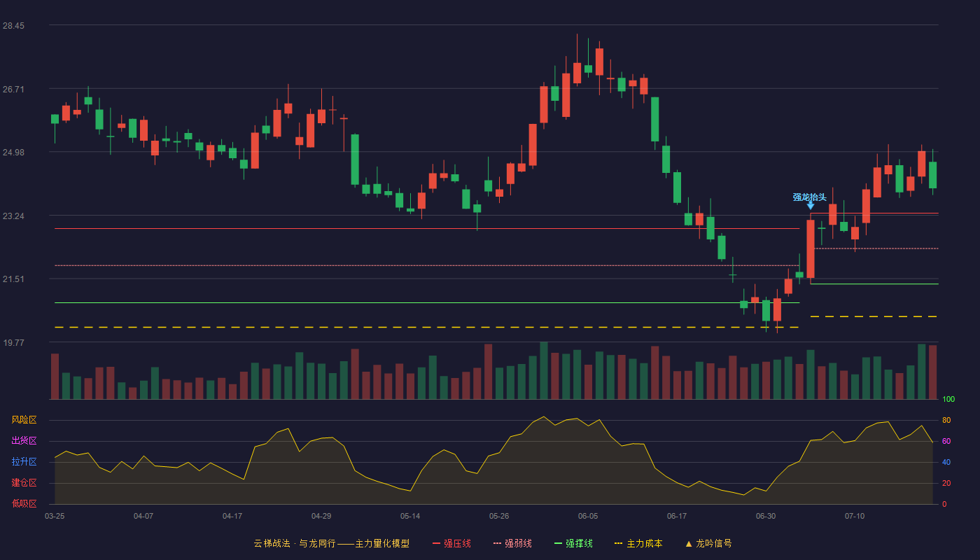980x560 pixels.
Task: Toggle the 强压线 legend entry
Action: [x=451, y=543]
